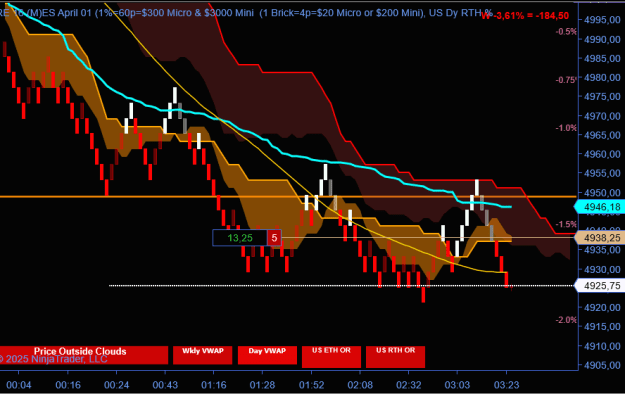Image resolution: width=625 pixels, height=394 pixels.
Task: Click the 4920,00 price axis label
Action: (x=602, y=308)
